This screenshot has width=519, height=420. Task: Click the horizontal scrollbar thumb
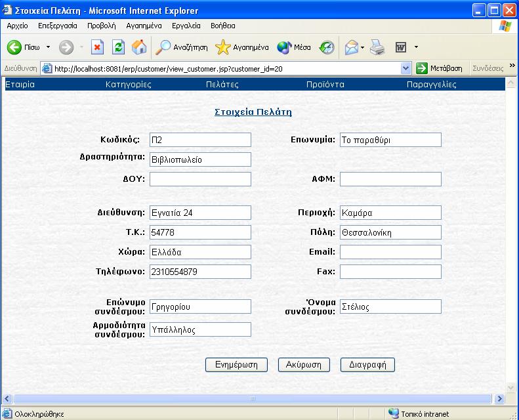(252, 398)
